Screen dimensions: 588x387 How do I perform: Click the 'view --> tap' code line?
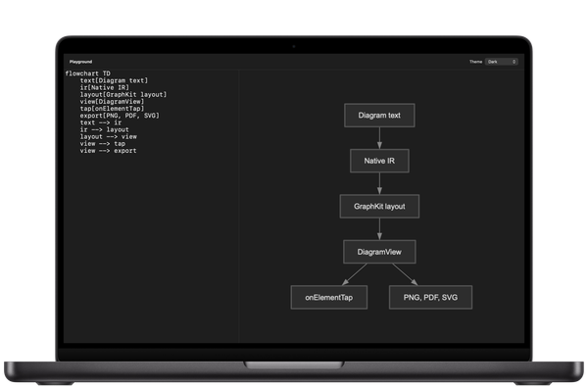102,144
